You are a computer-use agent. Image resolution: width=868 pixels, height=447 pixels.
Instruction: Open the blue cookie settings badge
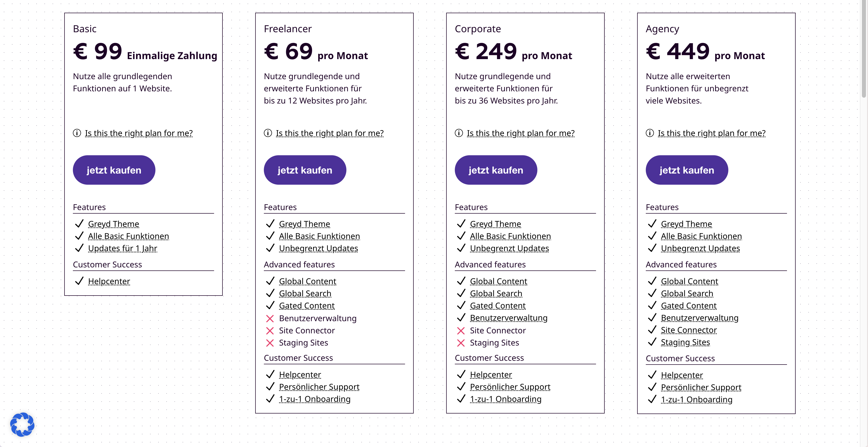[22, 424]
